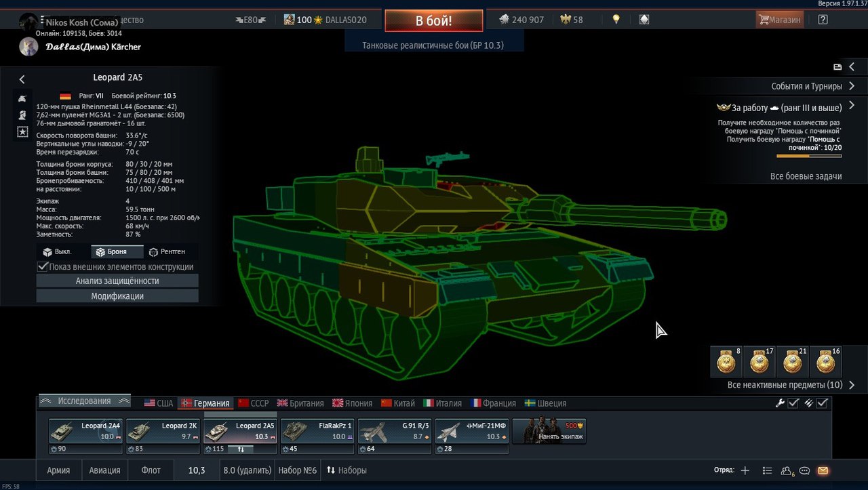Click the news/log icon near top-right arrow
868x490 pixels.
click(x=837, y=67)
